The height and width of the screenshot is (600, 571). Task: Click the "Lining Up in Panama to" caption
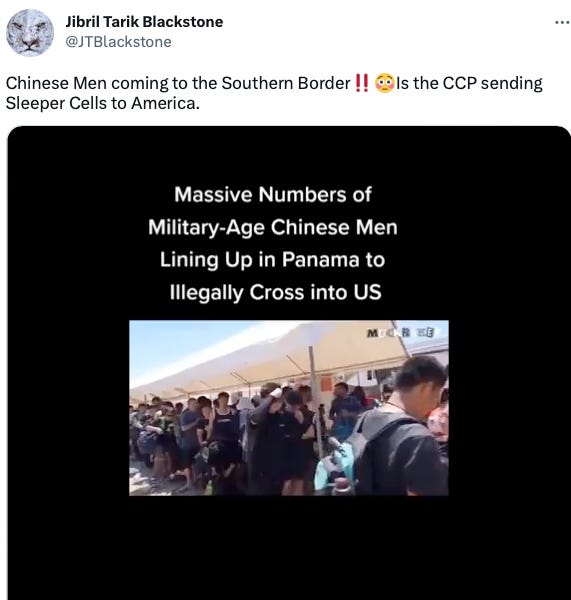click(272, 260)
